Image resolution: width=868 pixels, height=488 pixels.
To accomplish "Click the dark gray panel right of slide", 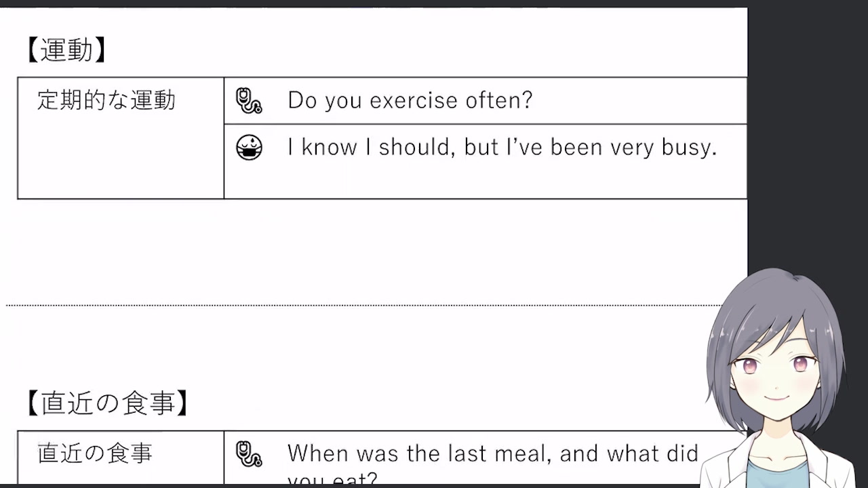I will coord(807,136).
